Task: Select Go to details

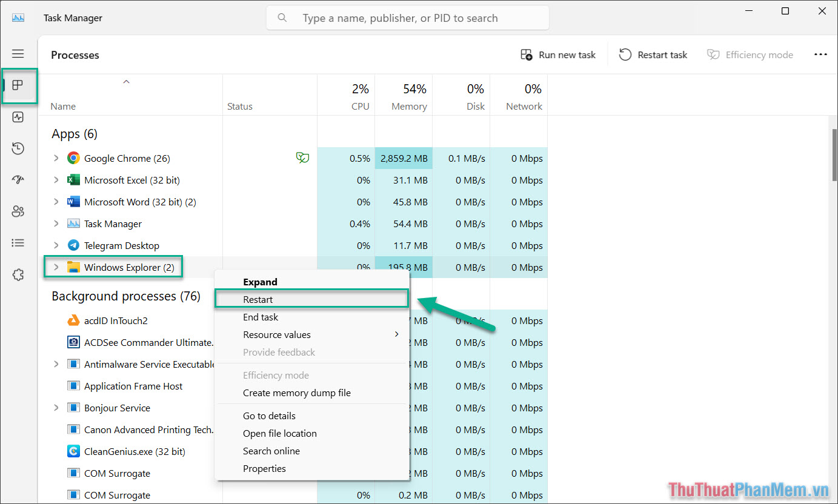Action: click(x=312, y=416)
